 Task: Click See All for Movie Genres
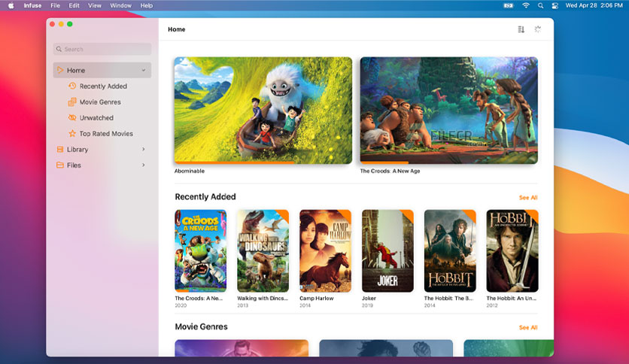point(528,327)
